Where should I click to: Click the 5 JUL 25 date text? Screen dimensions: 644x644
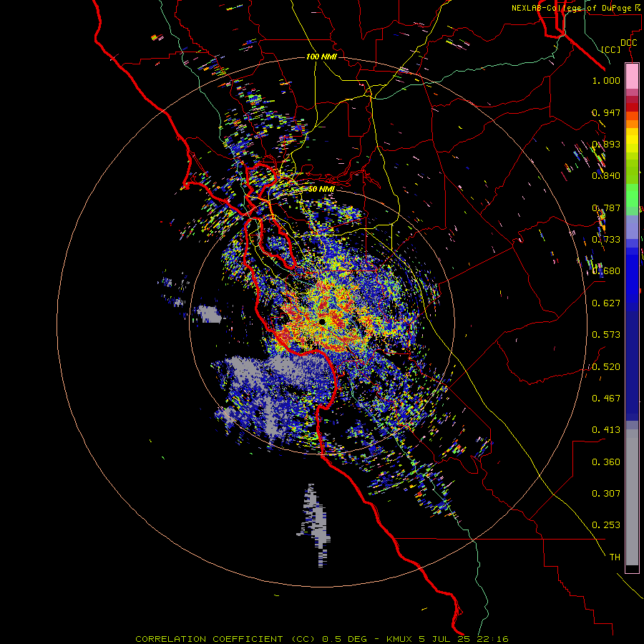click(446, 639)
